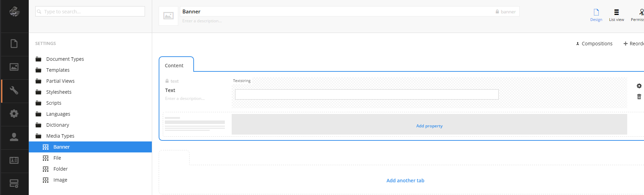Image resolution: width=644 pixels, height=195 pixels.
Task: Open the Developer gear section icon
Action: tap(14, 114)
